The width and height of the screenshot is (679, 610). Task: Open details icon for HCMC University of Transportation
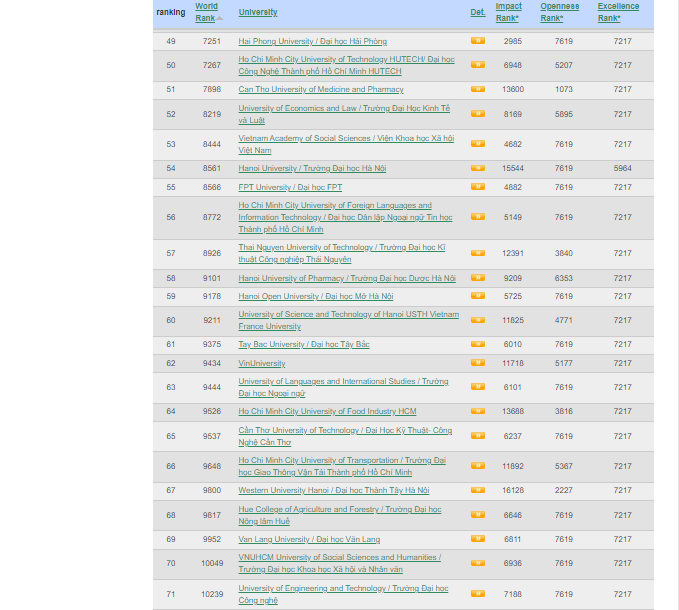click(478, 466)
